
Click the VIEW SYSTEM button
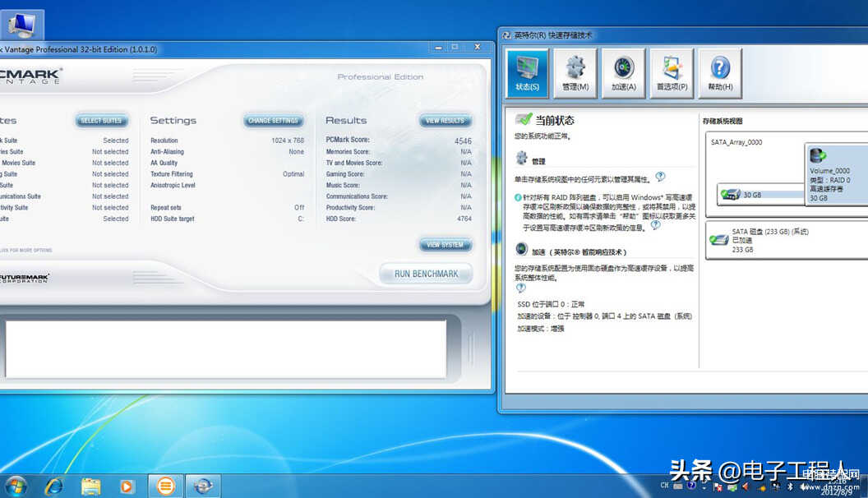coord(446,245)
